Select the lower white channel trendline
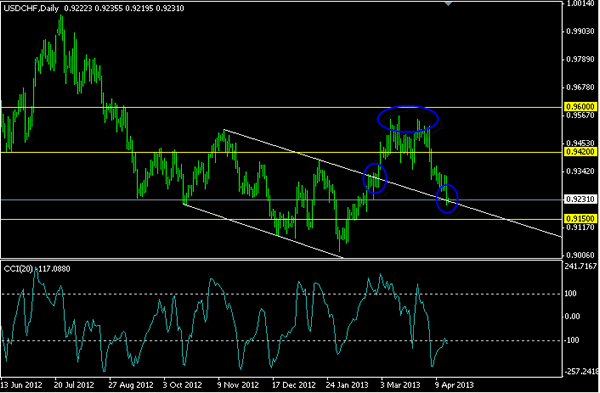The height and width of the screenshot is (393, 600). coord(264,231)
